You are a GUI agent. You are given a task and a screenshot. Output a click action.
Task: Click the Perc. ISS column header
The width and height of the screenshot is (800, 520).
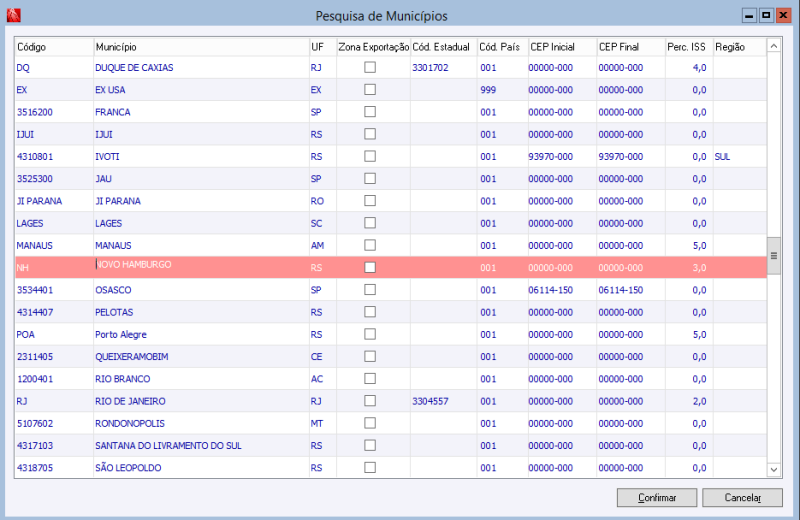[689, 47]
